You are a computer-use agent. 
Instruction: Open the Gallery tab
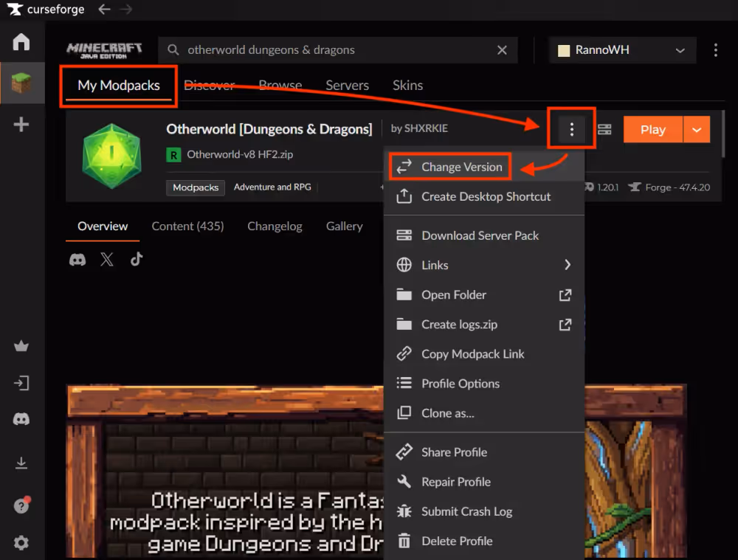click(344, 227)
